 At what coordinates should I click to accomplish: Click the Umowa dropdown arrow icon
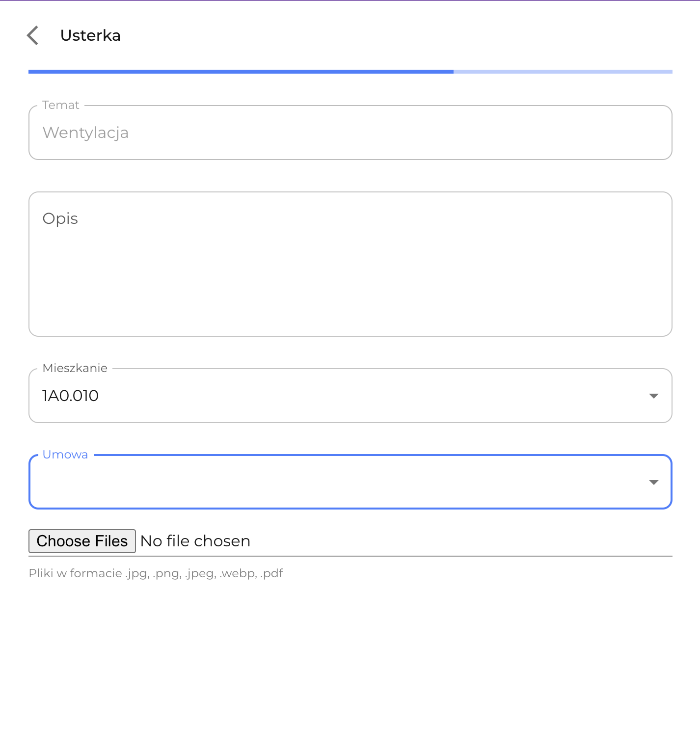click(x=653, y=482)
